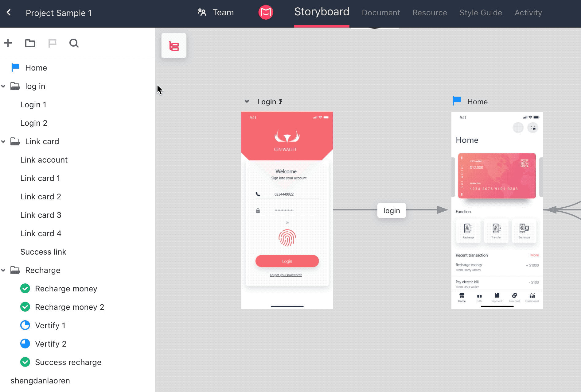Click the login connector label

pyautogui.click(x=392, y=210)
